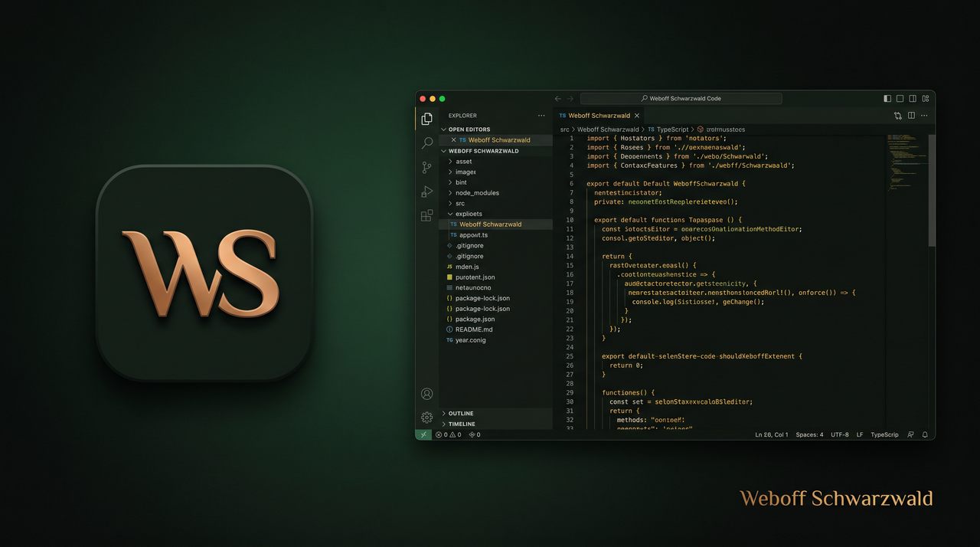Expand the bint folder

coord(450,182)
